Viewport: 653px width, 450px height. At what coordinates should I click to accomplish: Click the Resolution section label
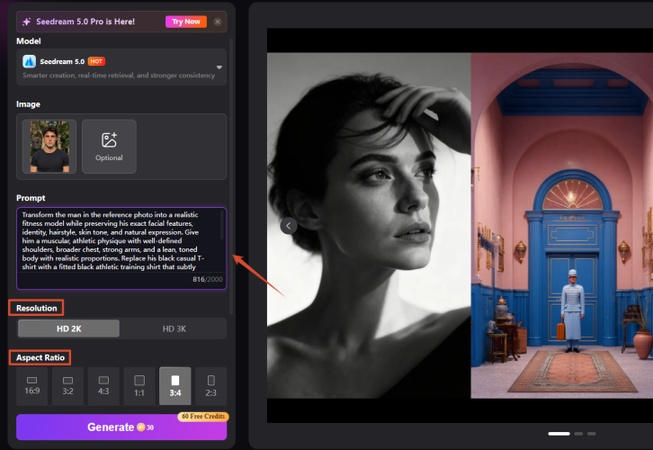coord(37,308)
